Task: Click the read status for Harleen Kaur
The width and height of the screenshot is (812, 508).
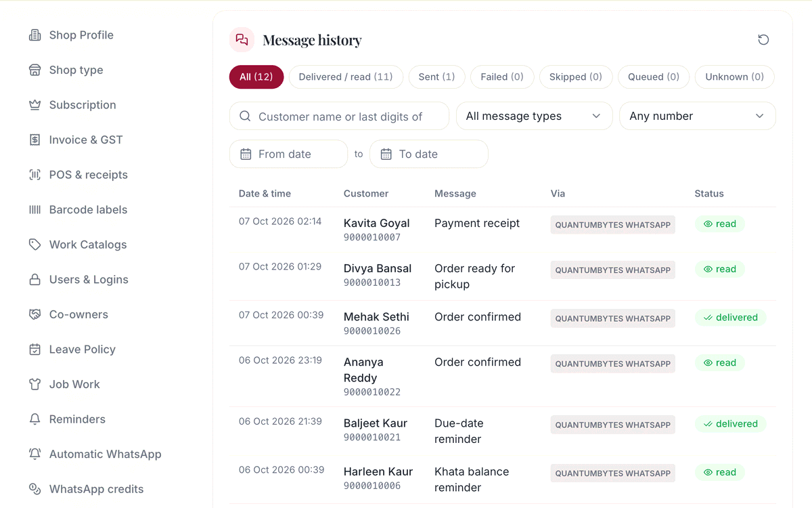Action: pyautogui.click(x=720, y=473)
